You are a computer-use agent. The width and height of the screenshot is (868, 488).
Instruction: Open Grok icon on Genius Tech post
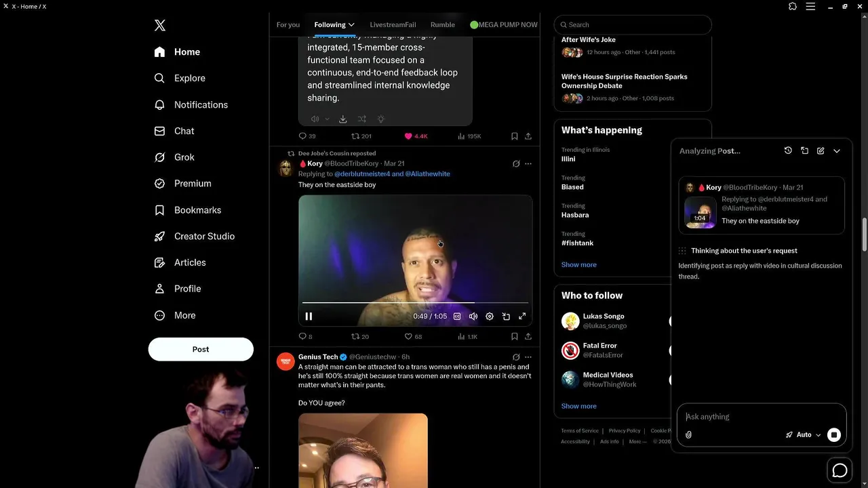point(516,357)
